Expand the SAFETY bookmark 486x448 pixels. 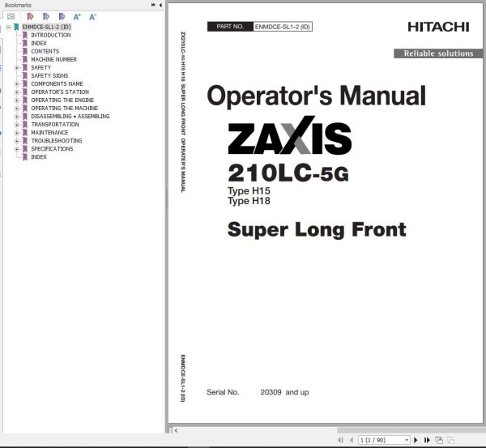(17, 67)
